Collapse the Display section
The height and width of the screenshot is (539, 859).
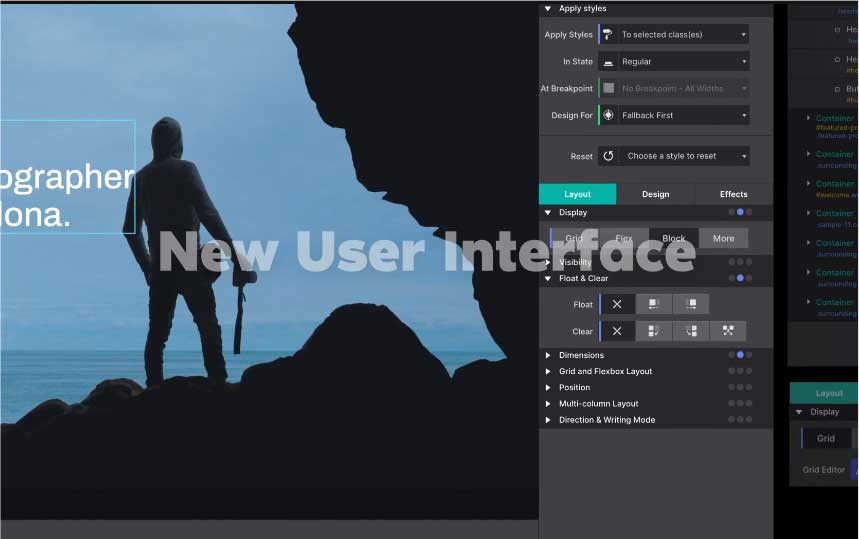pyautogui.click(x=548, y=213)
